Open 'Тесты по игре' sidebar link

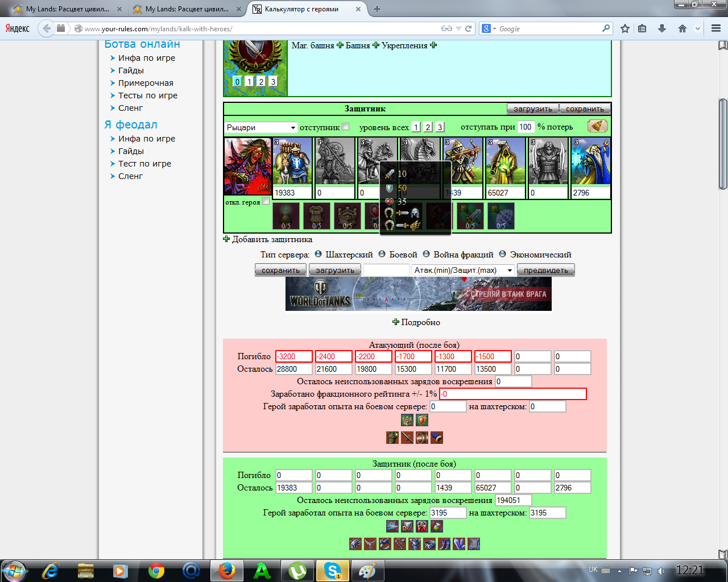point(148,95)
